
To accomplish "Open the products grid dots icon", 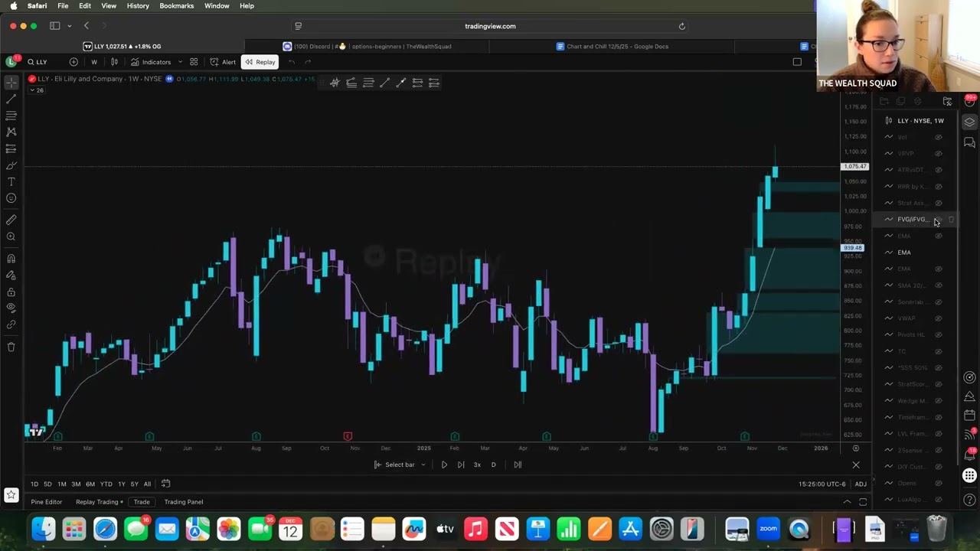I will 969,476.
